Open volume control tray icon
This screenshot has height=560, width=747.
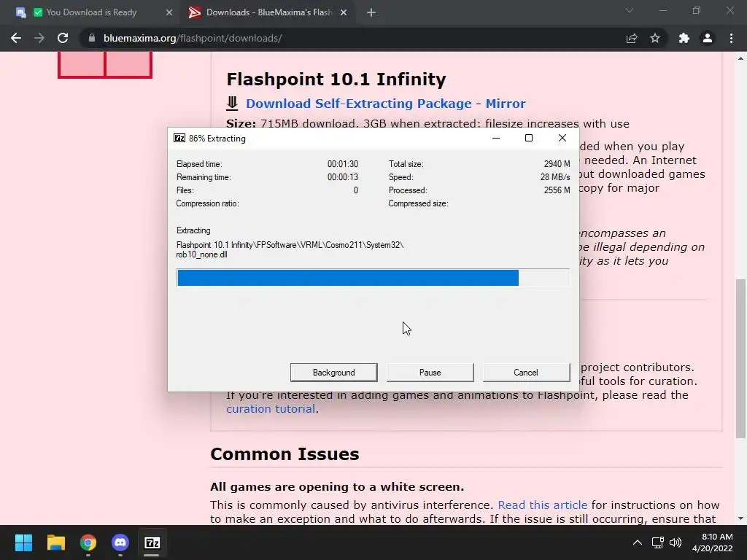point(676,542)
